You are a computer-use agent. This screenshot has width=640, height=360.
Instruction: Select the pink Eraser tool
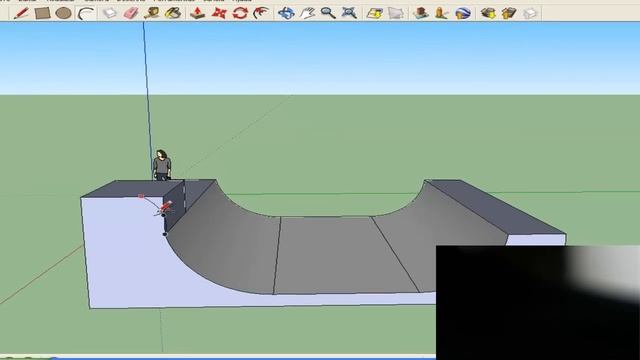click(x=131, y=13)
